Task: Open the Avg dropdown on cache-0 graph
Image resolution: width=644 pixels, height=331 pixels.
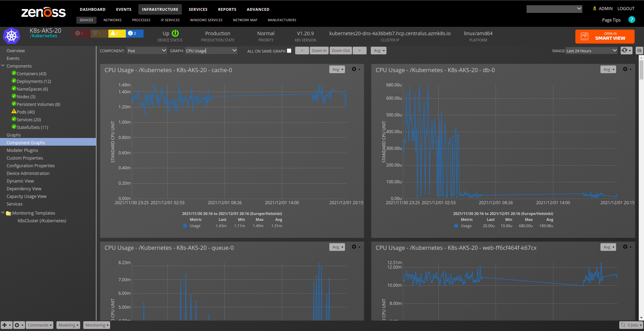Action: tap(337, 69)
